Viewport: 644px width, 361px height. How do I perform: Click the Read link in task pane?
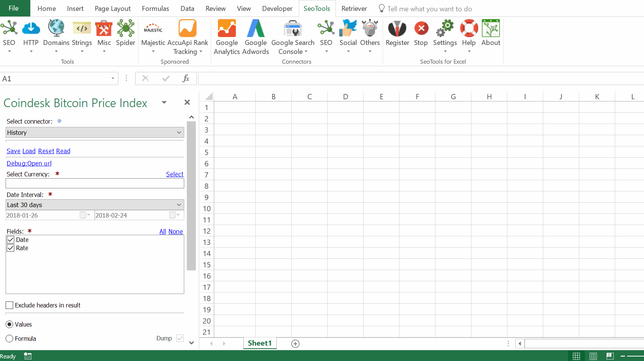coord(63,151)
